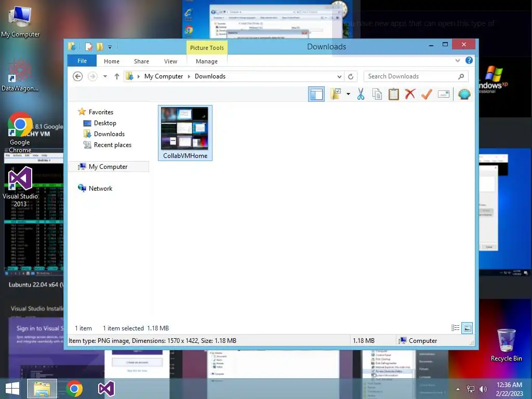Click the Copy icon in the toolbar
Viewport: 532px width, 399px height.
pos(377,94)
